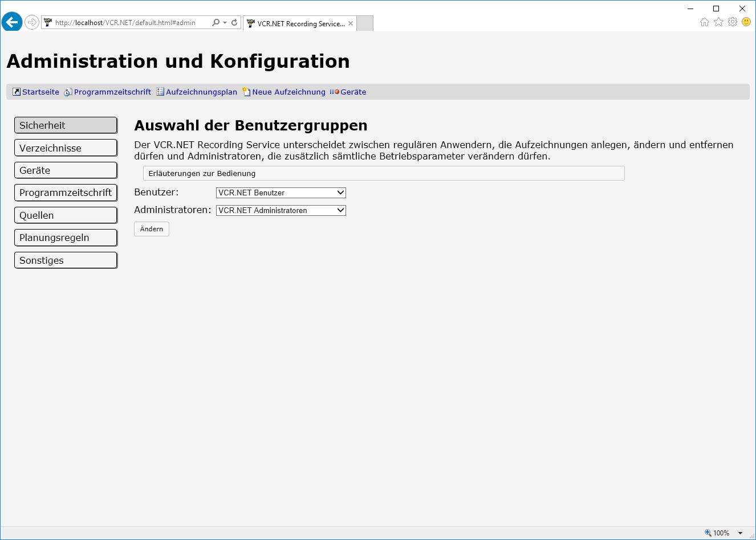The image size is (756, 540).
Task: Add page to favorites with star icon
Action: tap(718, 22)
